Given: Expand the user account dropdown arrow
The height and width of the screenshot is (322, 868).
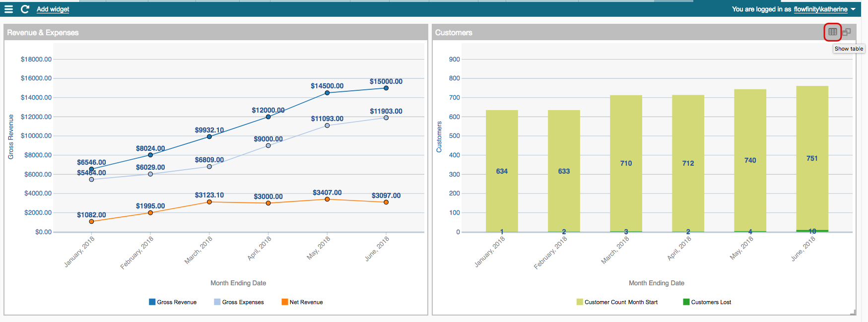Looking at the screenshot, I should pyautogui.click(x=853, y=9).
